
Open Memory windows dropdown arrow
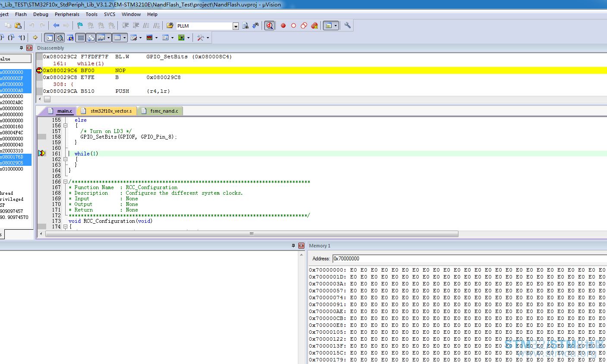click(x=124, y=38)
